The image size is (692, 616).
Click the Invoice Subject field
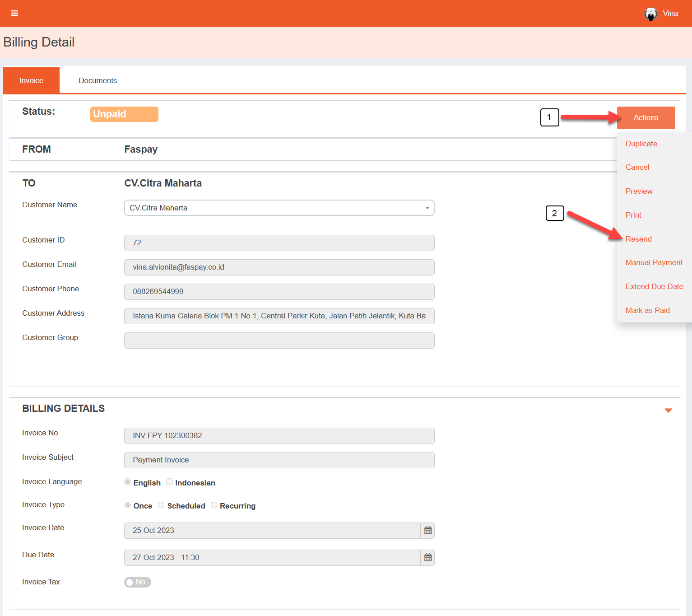pos(279,460)
